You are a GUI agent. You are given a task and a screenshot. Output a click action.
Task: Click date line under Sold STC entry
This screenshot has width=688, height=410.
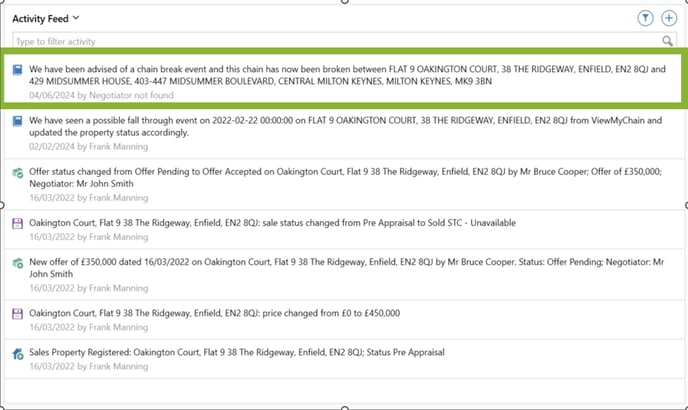[x=89, y=237]
